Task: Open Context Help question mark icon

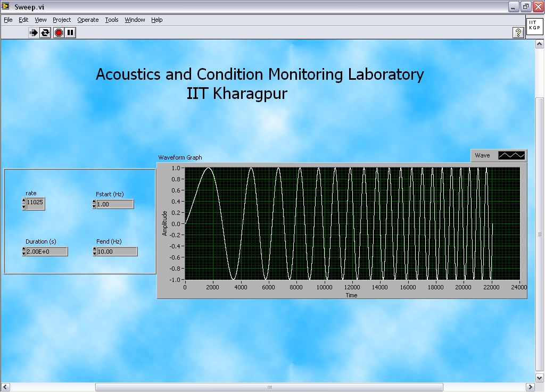Action: pos(518,32)
